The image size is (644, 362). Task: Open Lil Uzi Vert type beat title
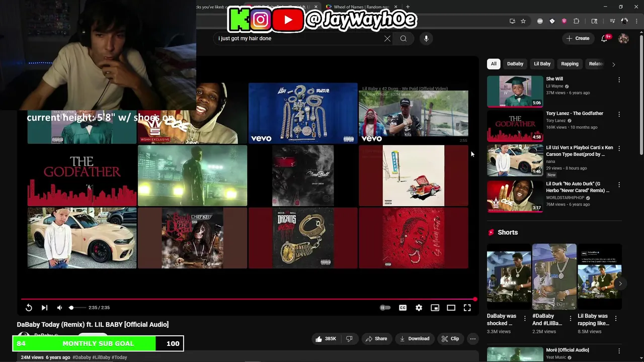(x=580, y=151)
